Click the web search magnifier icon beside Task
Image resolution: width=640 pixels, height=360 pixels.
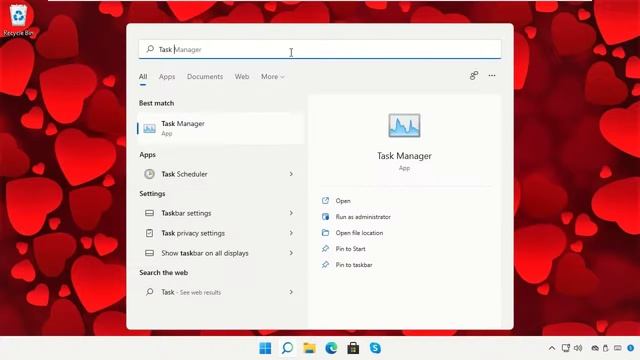[x=150, y=292]
